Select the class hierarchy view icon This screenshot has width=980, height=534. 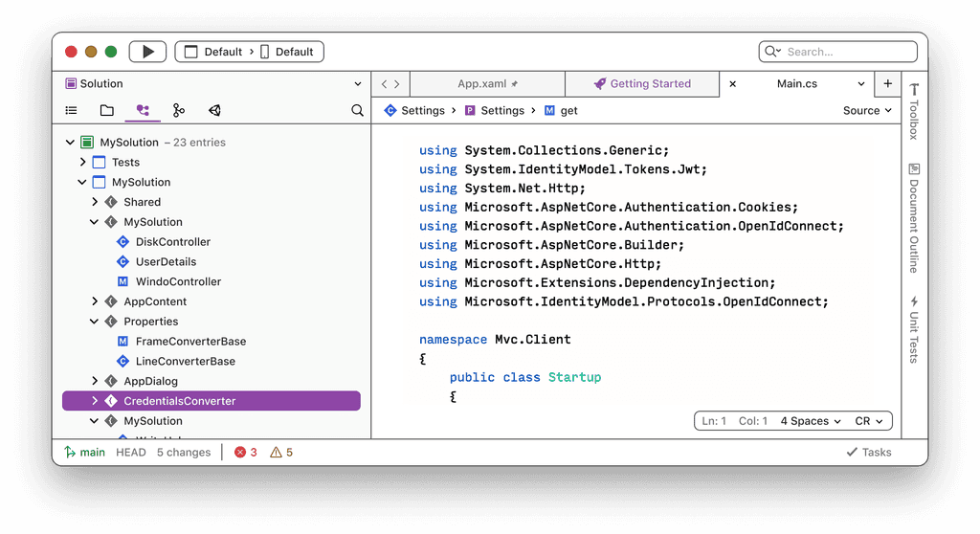144,111
